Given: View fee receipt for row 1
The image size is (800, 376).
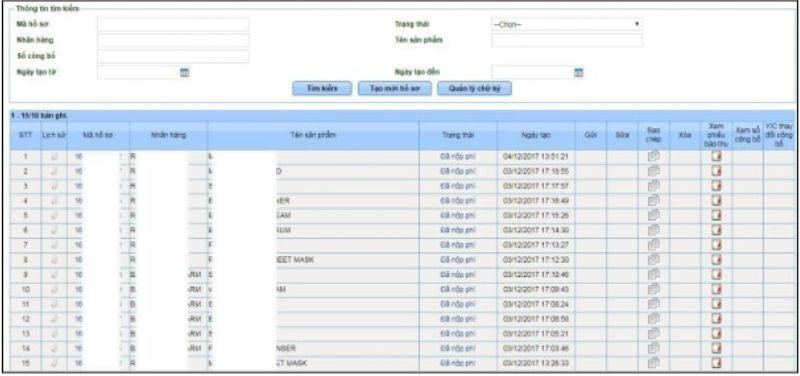Looking at the screenshot, I should (x=717, y=157).
